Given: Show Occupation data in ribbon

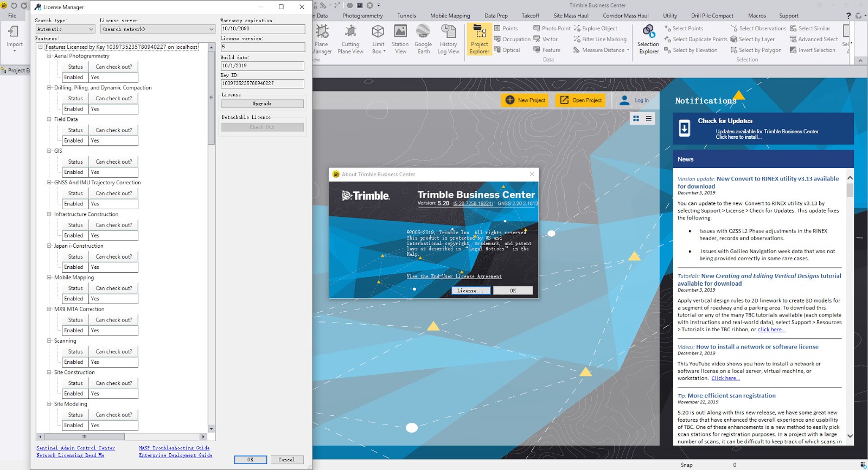Looking at the screenshot, I should 512,39.
